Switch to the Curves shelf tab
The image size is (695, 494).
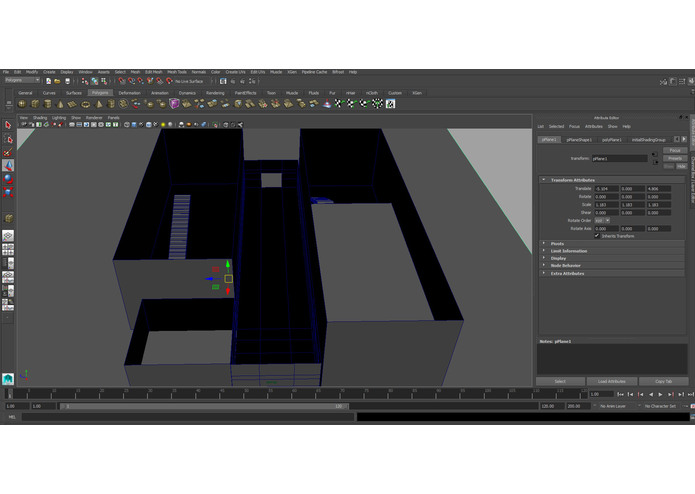click(x=49, y=93)
